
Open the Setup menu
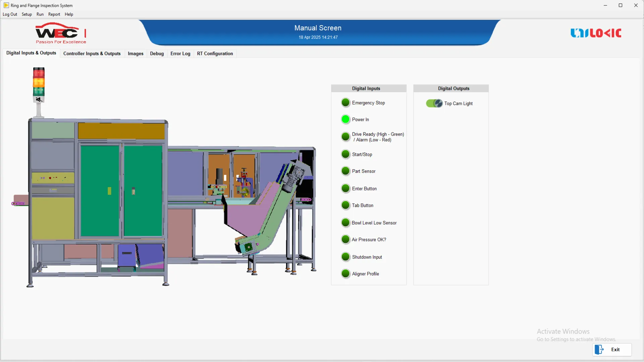pyautogui.click(x=27, y=14)
